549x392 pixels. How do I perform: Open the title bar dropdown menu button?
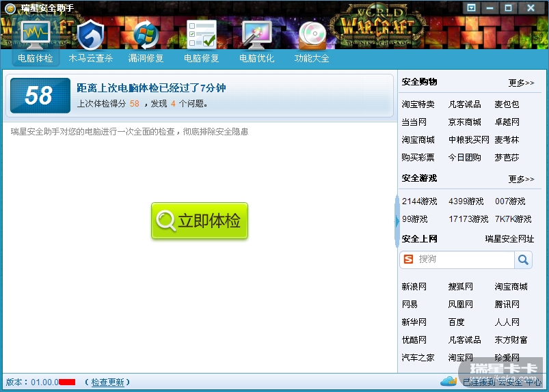click(471, 8)
